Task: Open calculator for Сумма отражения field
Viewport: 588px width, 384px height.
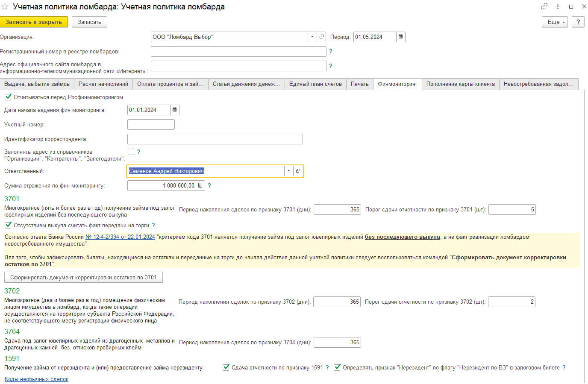Action: pyautogui.click(x=200, y=185)
